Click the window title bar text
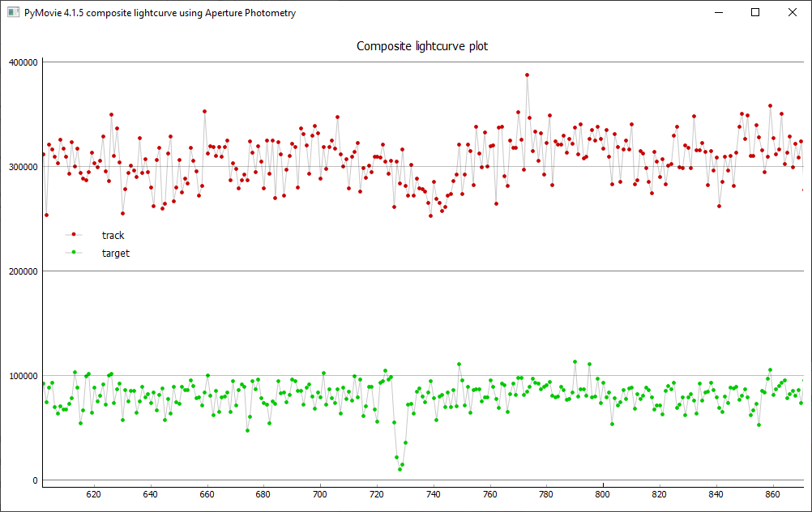Screen dimensions: 812x512 [x=160, y=13]
